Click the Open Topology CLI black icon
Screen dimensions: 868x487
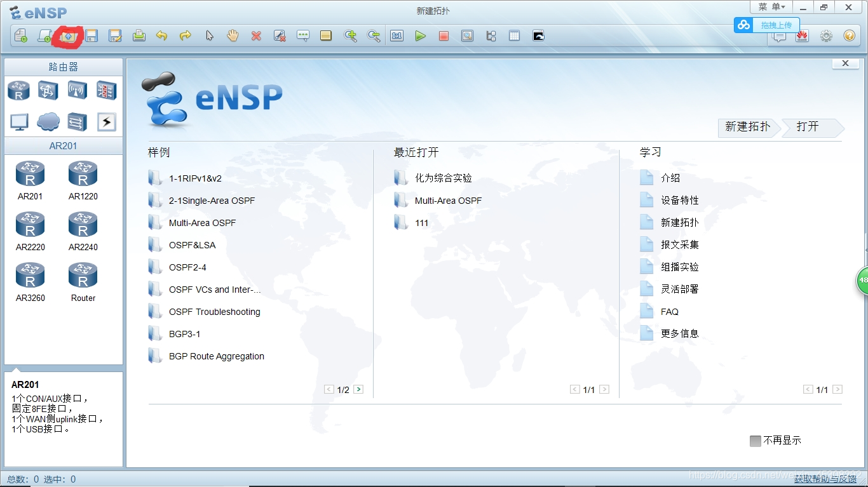point(538,36)
